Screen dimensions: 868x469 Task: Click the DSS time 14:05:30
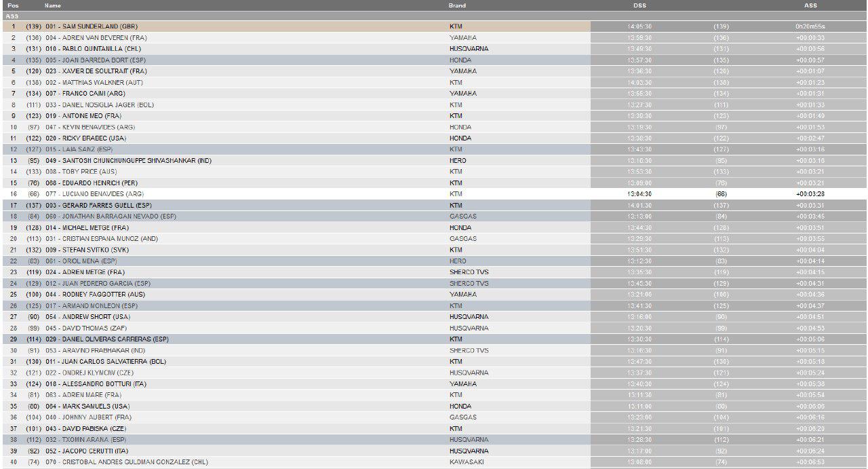point(639,26)
